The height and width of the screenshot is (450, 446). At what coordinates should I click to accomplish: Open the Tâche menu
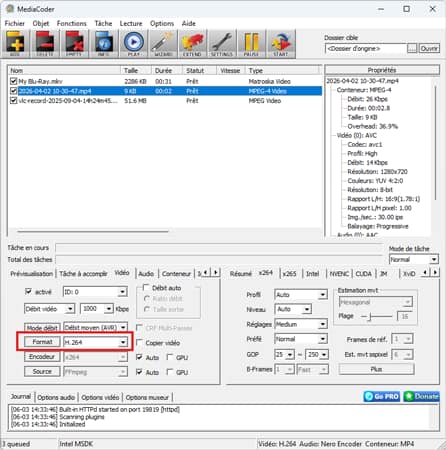coord(103,23)
